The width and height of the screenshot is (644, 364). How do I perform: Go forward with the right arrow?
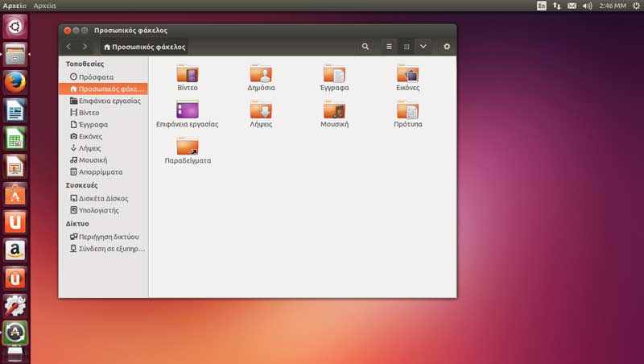pos(85,47)
